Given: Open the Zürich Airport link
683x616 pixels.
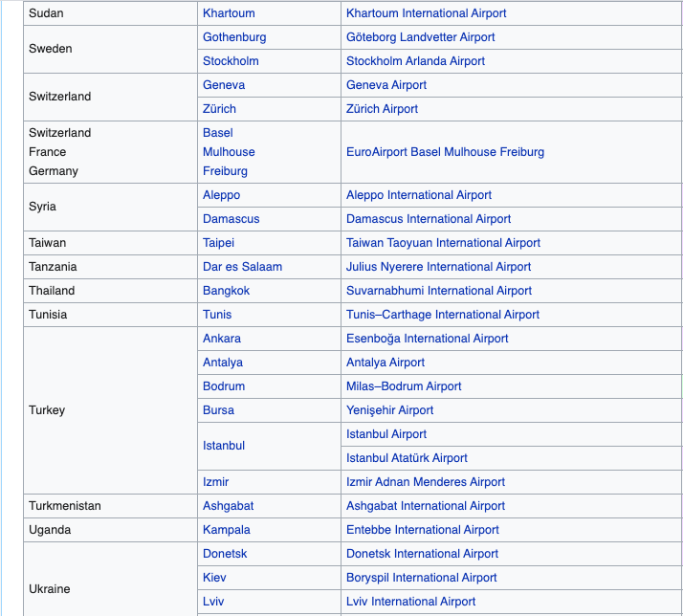Looking at the screenshot, I should click(382, 109).
